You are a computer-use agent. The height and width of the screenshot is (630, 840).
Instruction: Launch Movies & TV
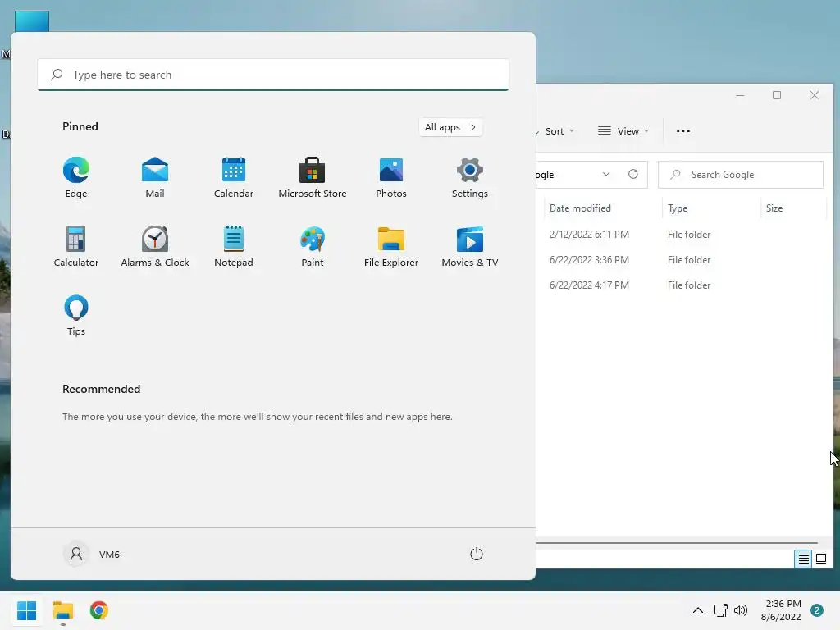[x=470, y=247]
